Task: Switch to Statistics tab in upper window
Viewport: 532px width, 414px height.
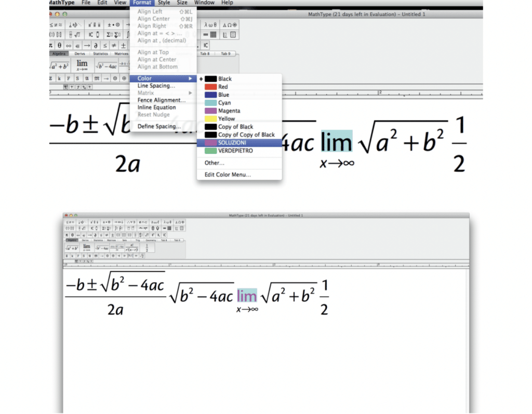Action: [x=100, y=54]
